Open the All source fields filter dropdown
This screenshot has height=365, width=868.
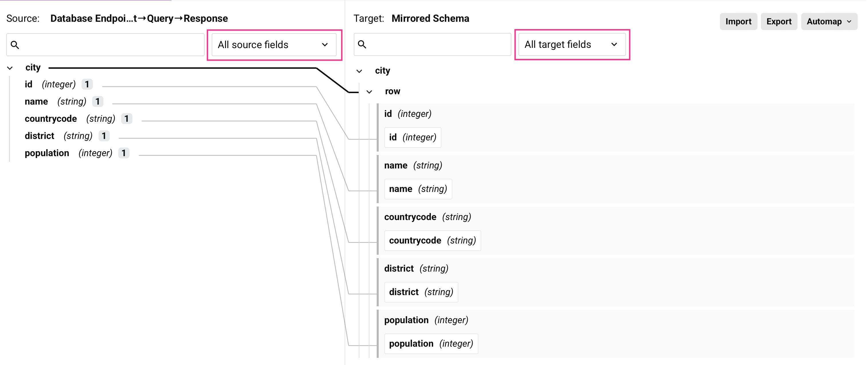pos(274,44)
